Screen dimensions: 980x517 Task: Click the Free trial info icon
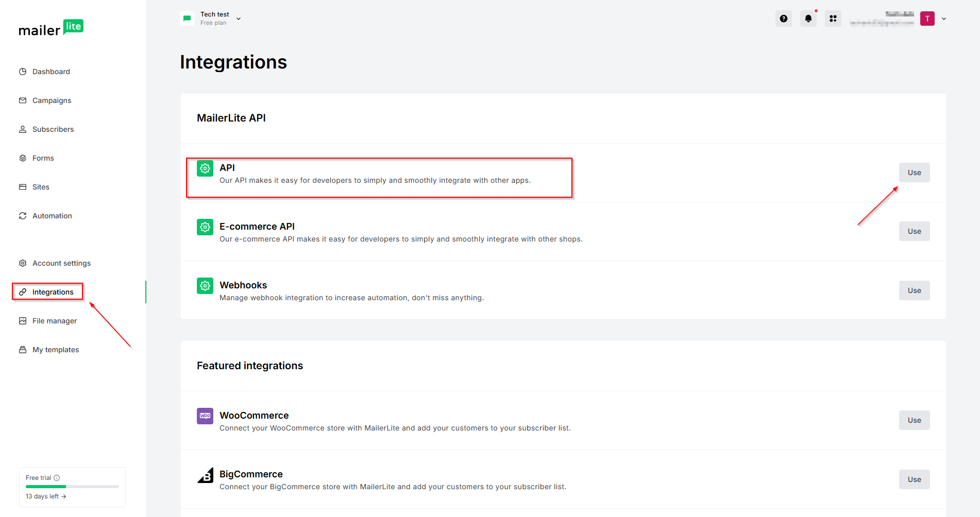click(x=57, y=478)
